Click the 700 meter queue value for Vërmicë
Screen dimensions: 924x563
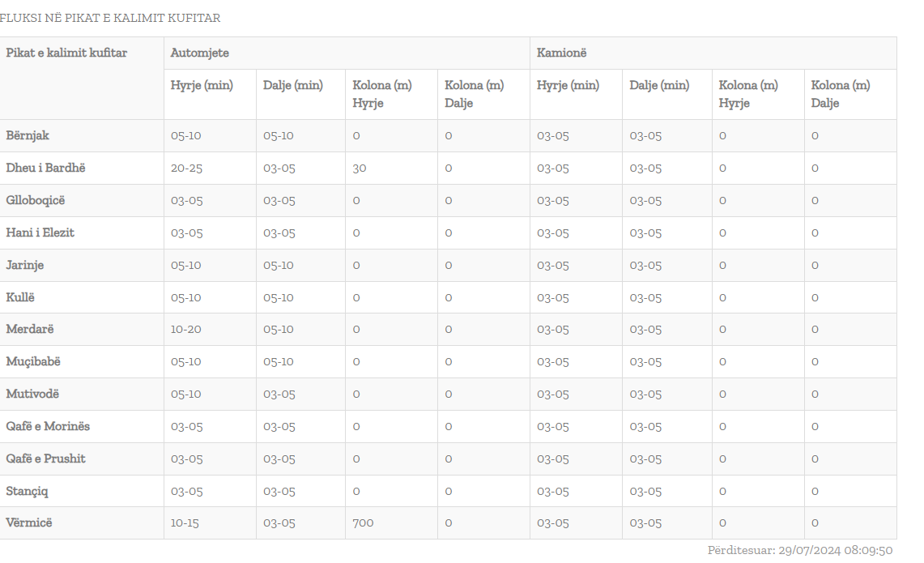pos(363,522)
